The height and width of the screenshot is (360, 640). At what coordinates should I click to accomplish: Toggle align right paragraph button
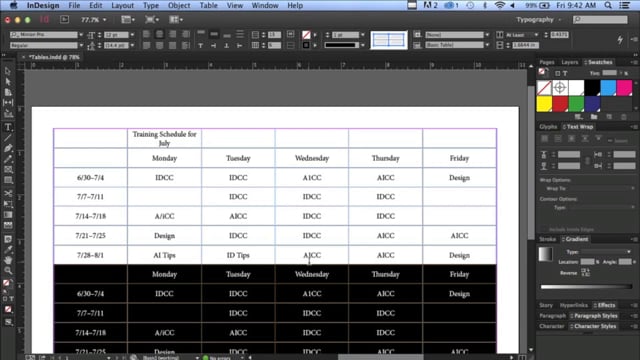tap(173, 34)
